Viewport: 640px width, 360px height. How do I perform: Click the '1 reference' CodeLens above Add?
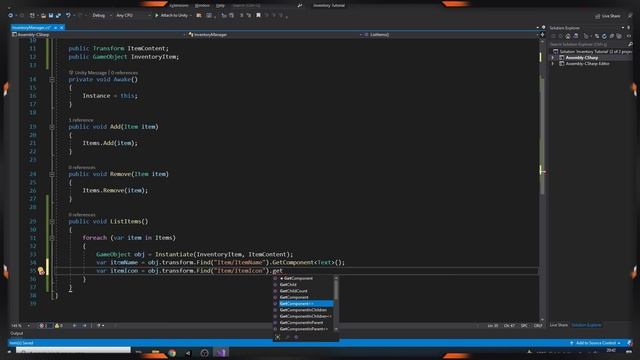(x=81, y=120)
